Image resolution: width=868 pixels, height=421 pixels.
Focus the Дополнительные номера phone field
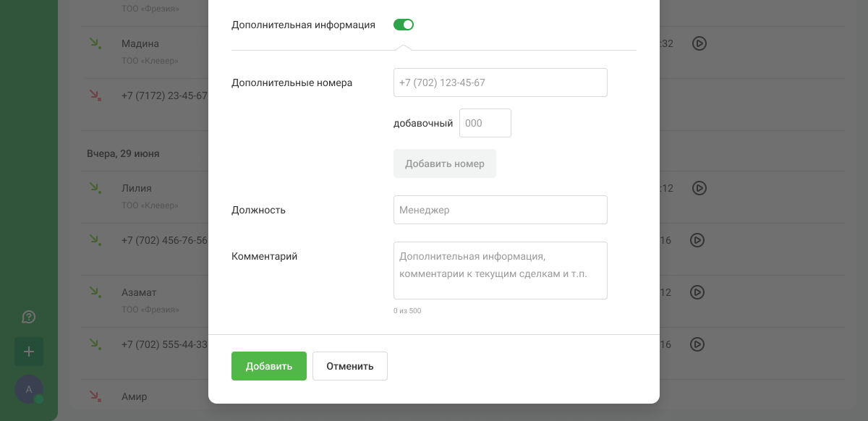coord(500,82)
